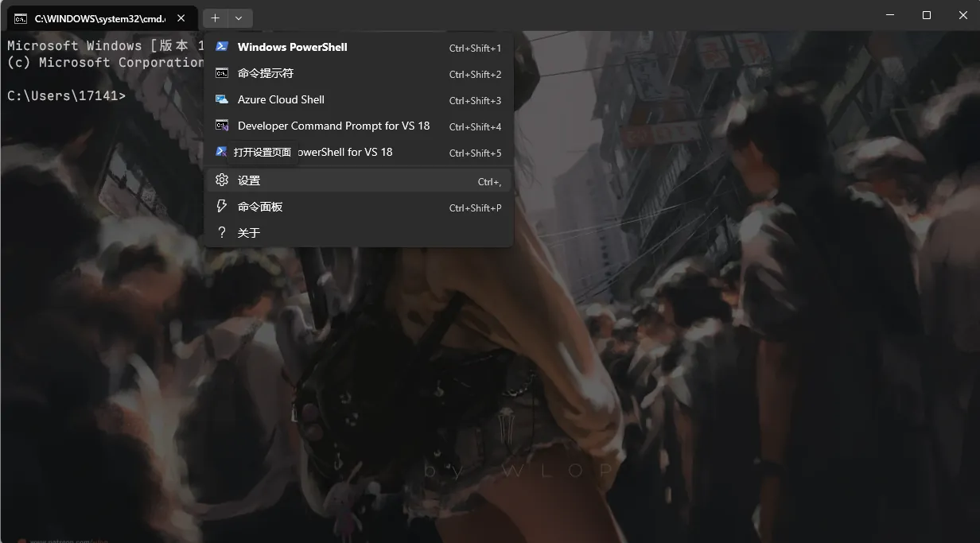Open a new tab with the plus button
Image resolution: width=980 pixels, height=543 pixels.
[215, 17]
